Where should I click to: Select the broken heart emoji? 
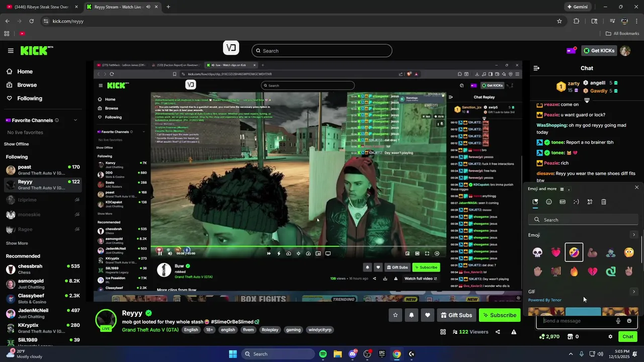tap(592, 271)
